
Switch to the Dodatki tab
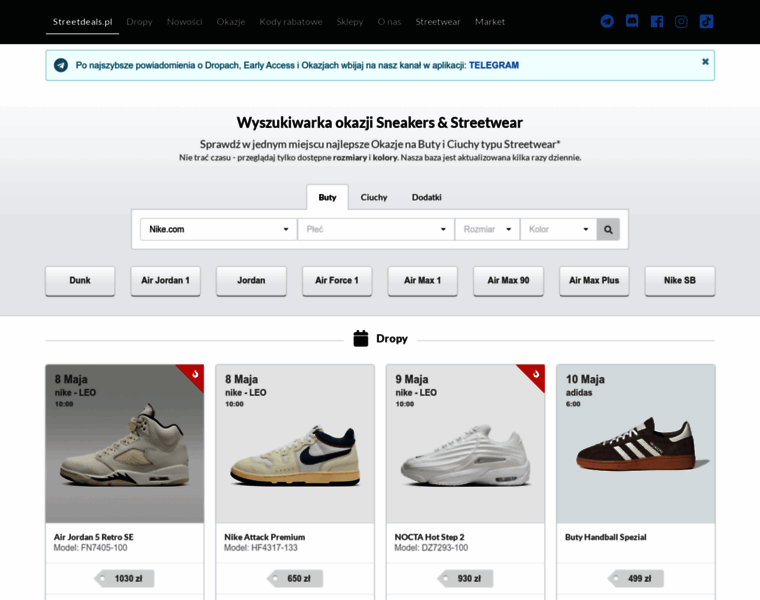click(x=427, y=197)
